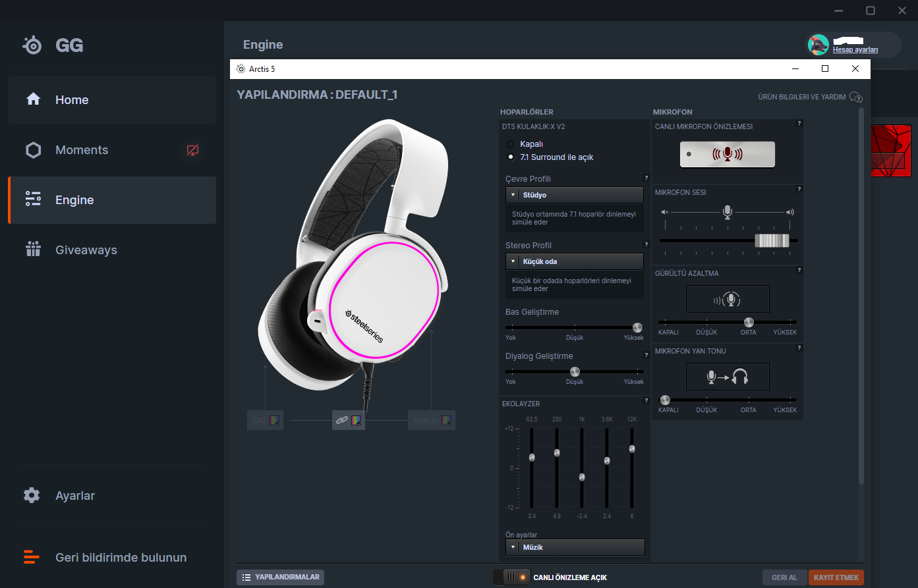Switch to the Engine section
The width and height of the screenshot is (918, 588).
[112, 200]
